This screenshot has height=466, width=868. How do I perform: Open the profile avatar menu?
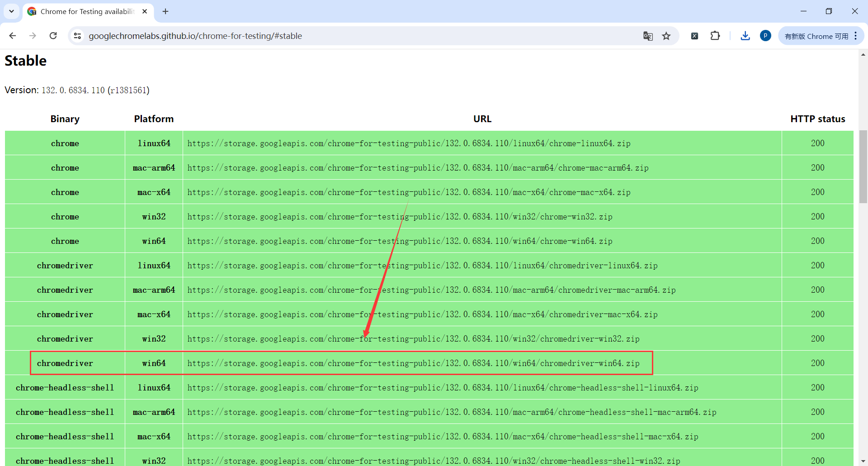pyautogui.click(x=766, y=36)
